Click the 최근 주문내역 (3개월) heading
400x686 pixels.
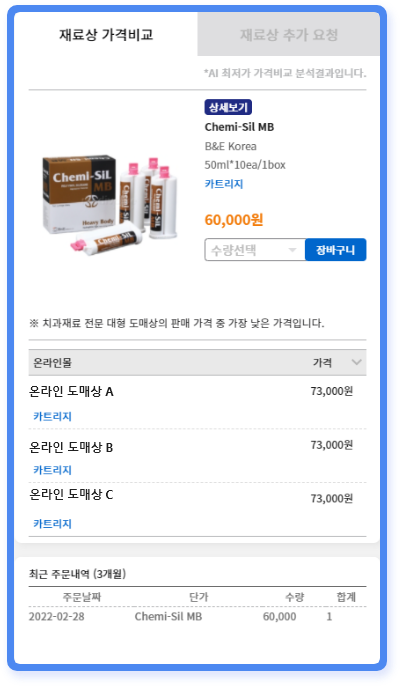pos(77,574)
